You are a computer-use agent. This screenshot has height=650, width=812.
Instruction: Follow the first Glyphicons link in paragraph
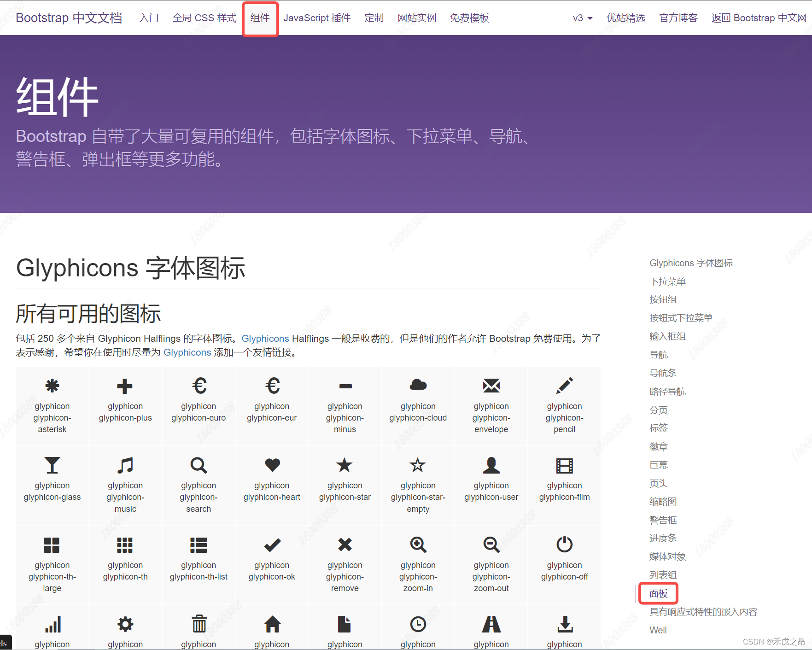tap(265, 339)
